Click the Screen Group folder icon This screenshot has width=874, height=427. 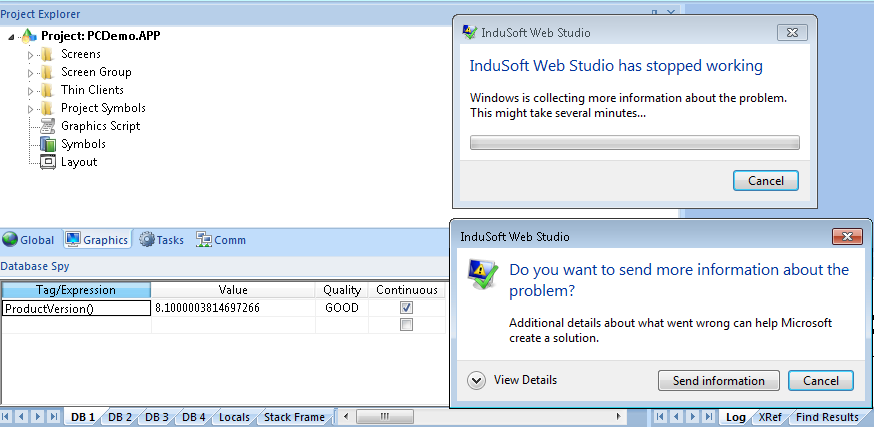(46, 72)
